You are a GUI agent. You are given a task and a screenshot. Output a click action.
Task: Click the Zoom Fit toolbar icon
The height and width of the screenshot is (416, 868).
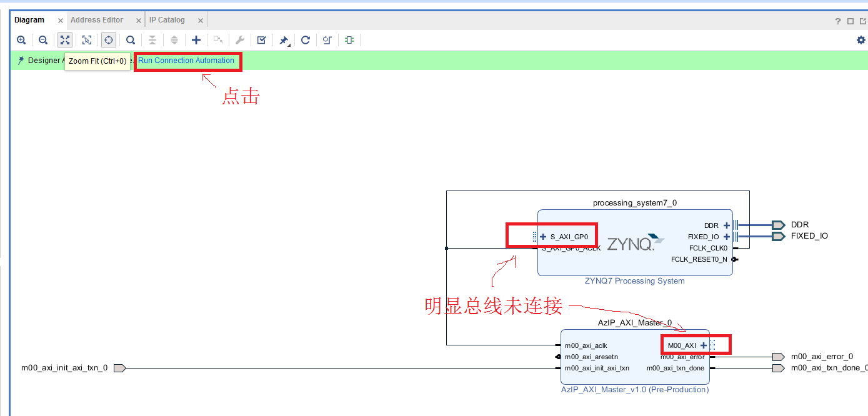65,40
